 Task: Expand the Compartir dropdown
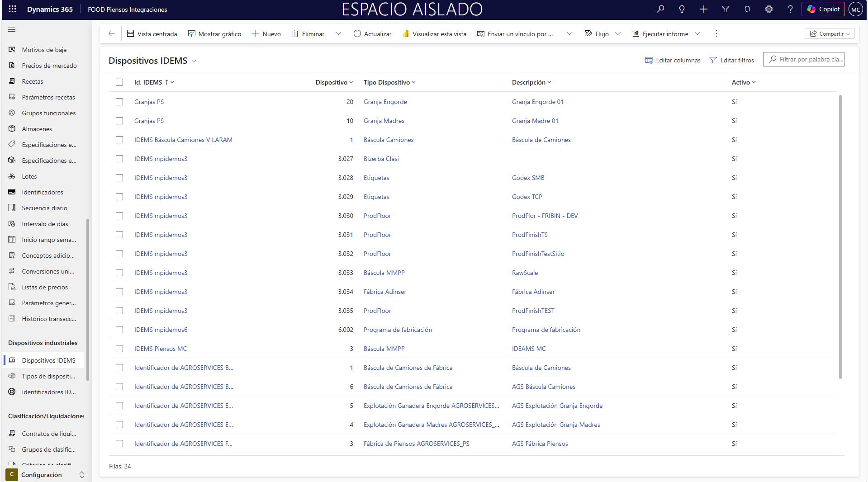pyautogui.click(x=830, y=34)
